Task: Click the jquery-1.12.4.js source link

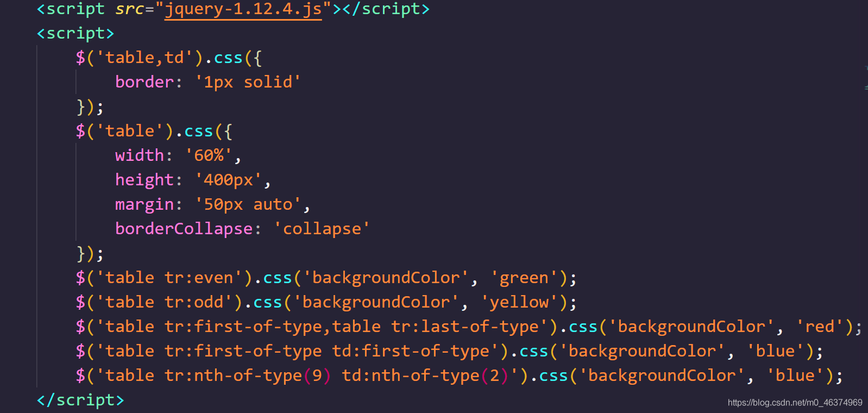Action: (243, 9)
